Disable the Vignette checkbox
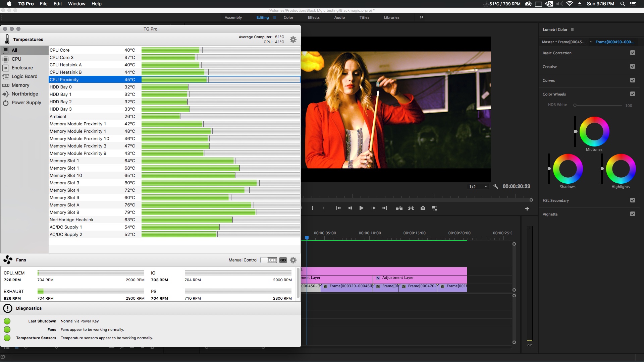Screen dimensions: 644x362 click(x=632, y=214)
